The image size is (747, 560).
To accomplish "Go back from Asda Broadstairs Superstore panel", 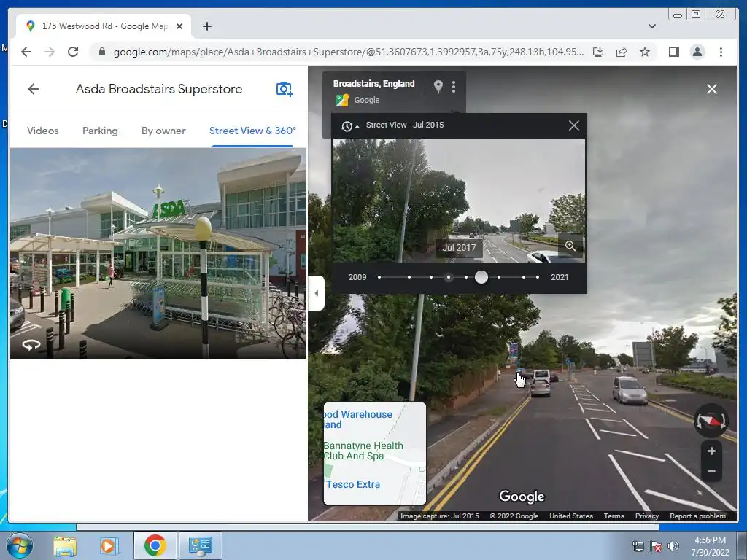I will click(x=34, y=89).
